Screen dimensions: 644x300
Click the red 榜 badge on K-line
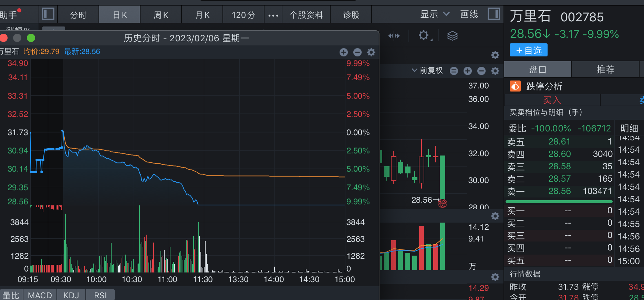point(443,203)
